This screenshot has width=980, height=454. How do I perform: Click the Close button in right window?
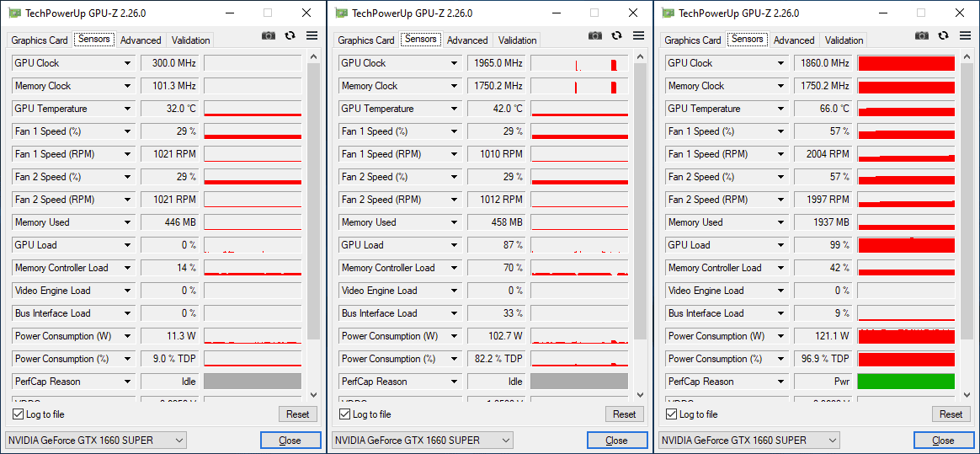[943, 441]
